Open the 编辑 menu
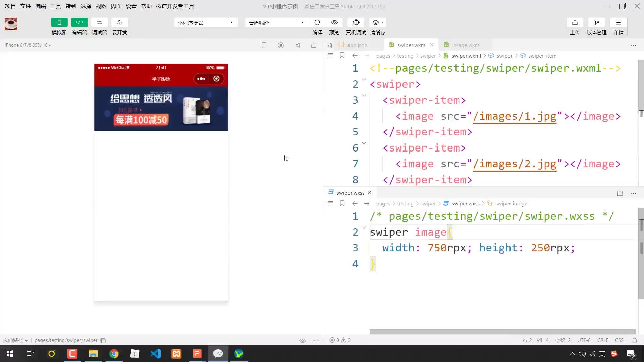Screen dimensions: 644x362 (41, 6)
